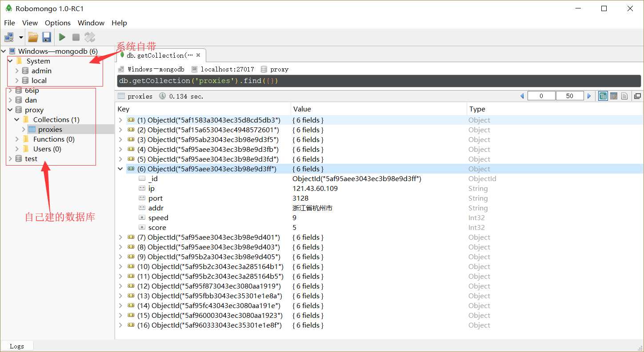The image size is (644, 352).
Task: Click the Users folder icon
Action: [26, 149]
